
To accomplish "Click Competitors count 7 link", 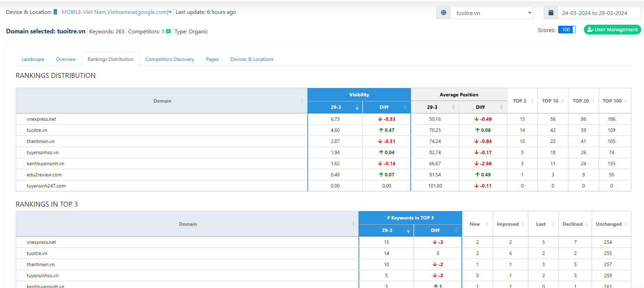I will click(x=163, y=31).
